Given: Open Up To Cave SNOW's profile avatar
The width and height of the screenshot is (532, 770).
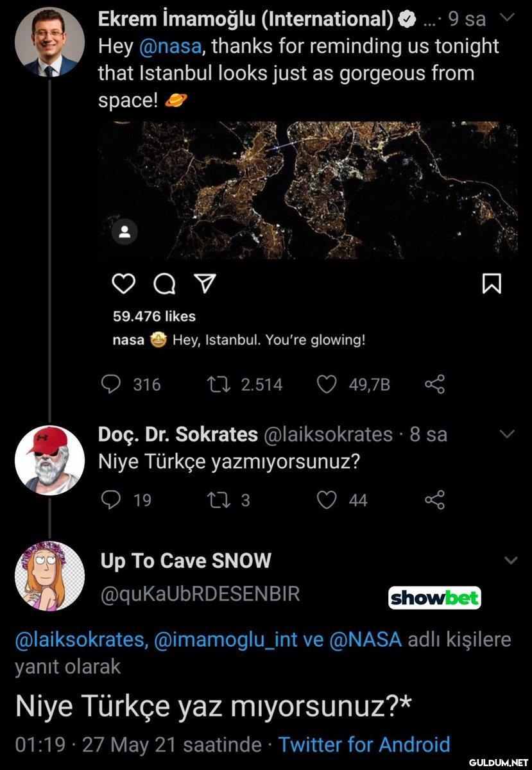Looking at the screenshot, I should (49, 576).
